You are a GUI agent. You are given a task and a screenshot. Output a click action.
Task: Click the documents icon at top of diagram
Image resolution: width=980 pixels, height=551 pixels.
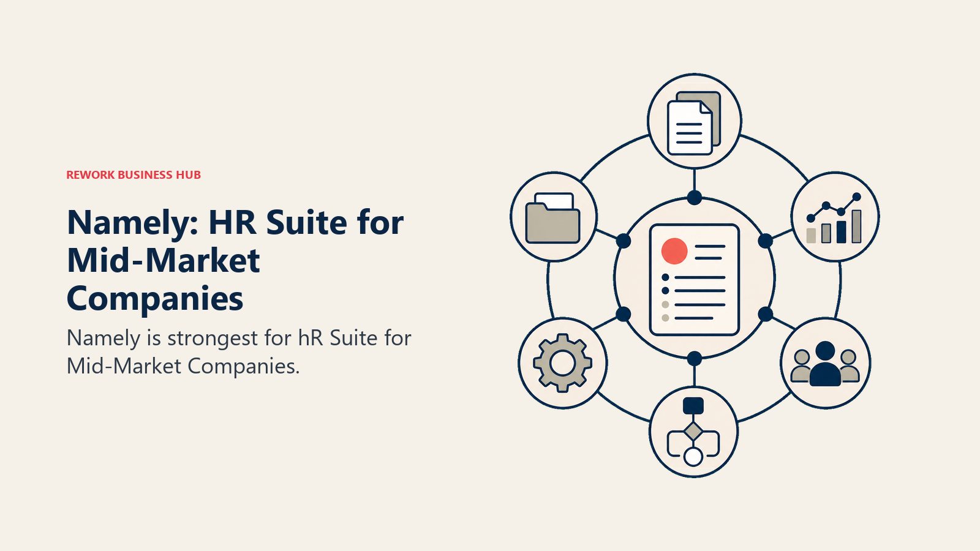pos(694,122)
